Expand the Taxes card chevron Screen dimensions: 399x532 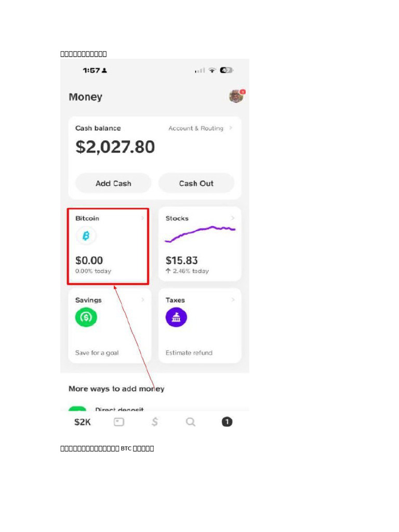pyautogui.click(x=233, y=300)
